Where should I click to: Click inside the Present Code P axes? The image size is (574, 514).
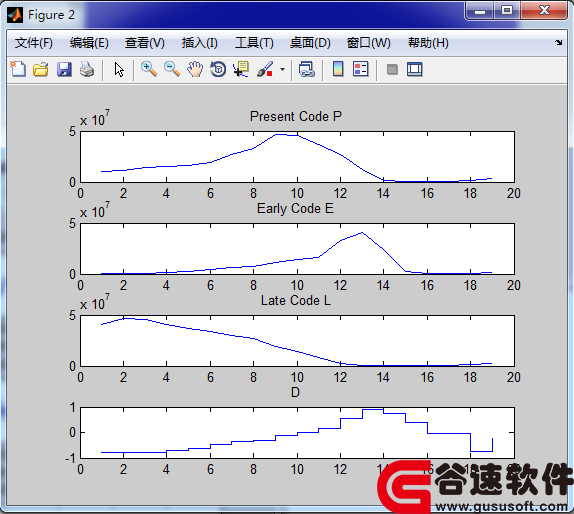297,157
